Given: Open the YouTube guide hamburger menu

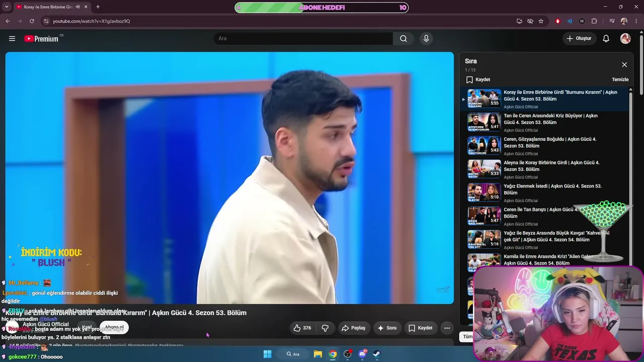Looking at the screenshot, I should [12, 39].
